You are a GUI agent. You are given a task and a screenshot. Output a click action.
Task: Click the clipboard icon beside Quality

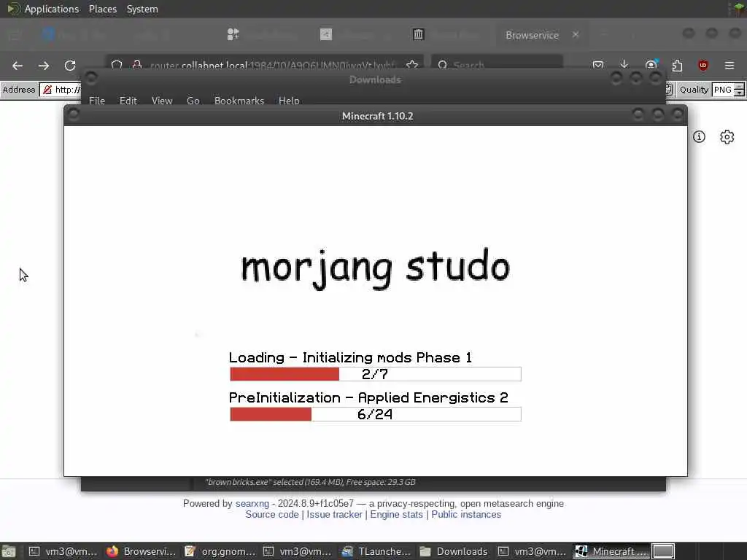coord(669,90)
